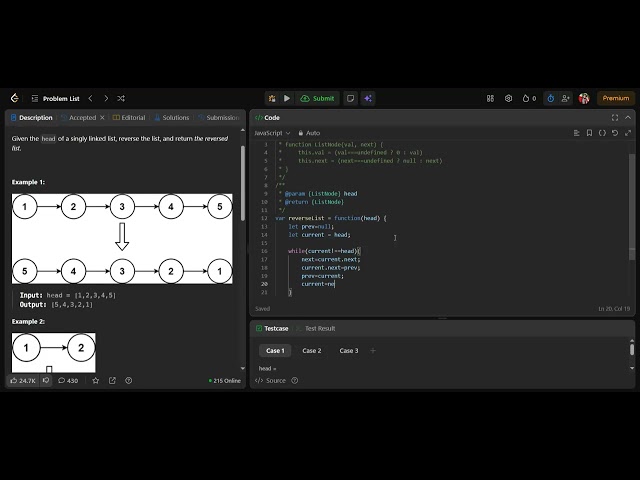
Task: Click the invite collaborator icon
Action: click(x=565, y=98)
